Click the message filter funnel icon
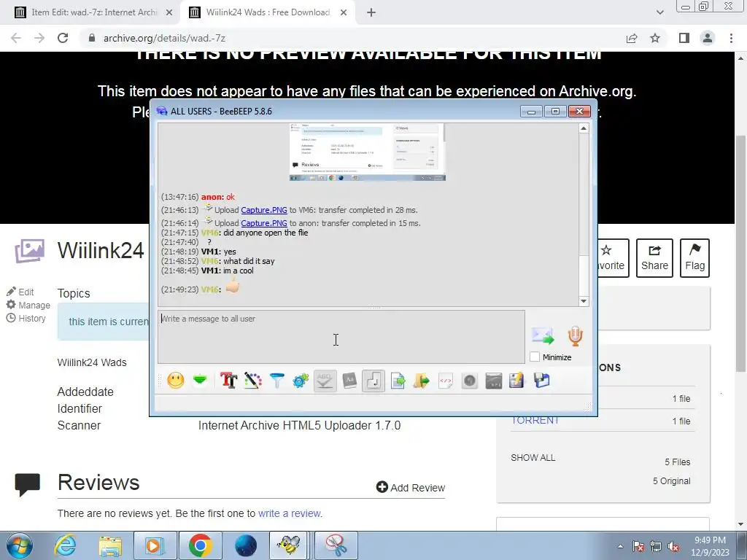 coord(276,381)
